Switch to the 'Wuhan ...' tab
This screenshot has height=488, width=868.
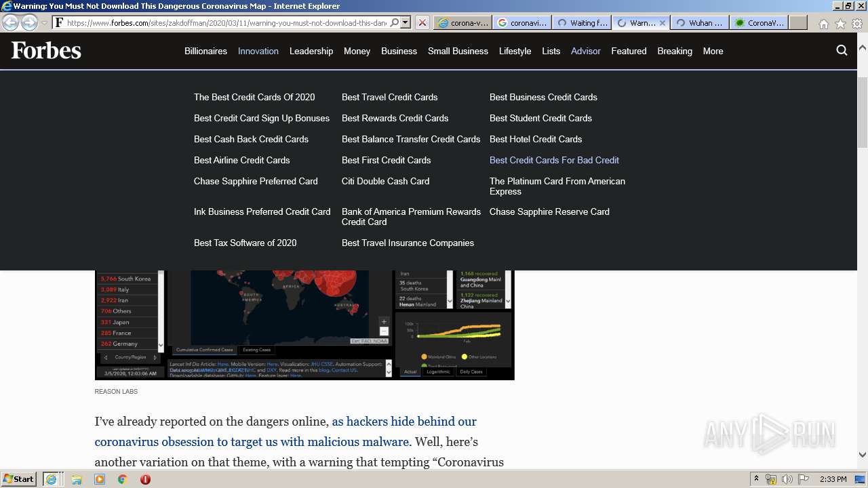click(700, 22)
